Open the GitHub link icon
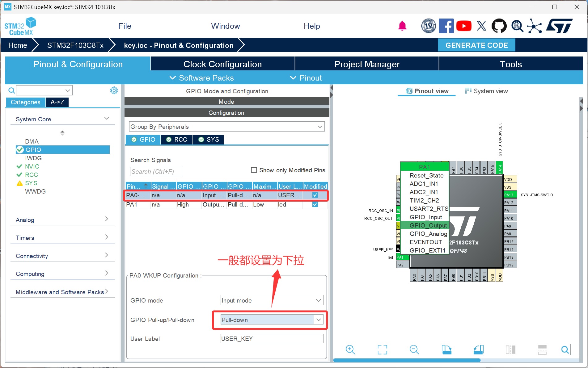This screenshot has height=368, width=588. (x=499, y=26)
